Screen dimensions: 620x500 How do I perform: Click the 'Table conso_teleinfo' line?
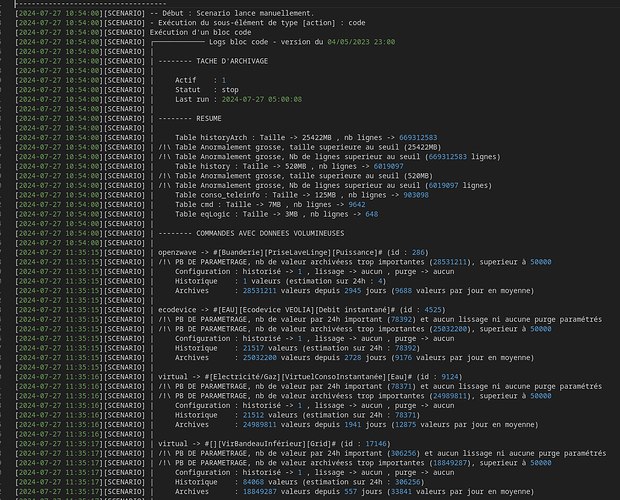pos(302,195)
